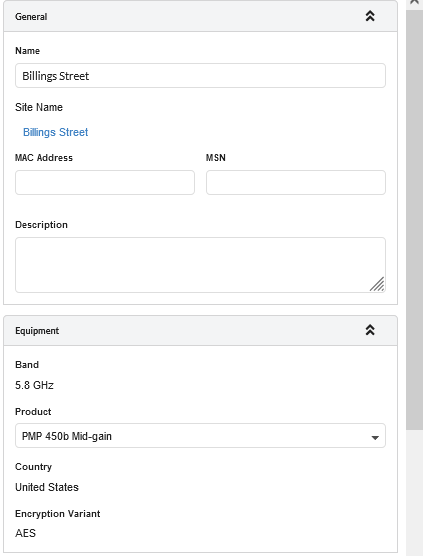Click the Product label

(x=33, y=411)
